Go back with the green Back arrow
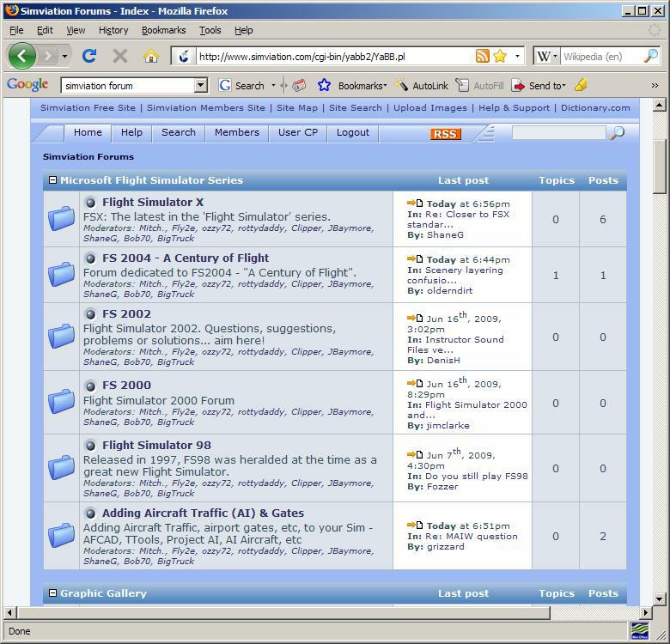670x644 pixels. pos(21,56)
